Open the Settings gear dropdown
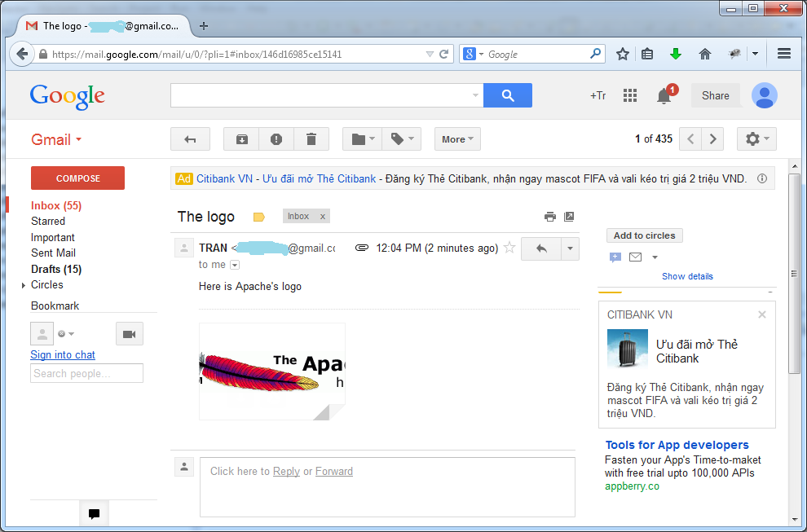Image resolution: width=807 pixels, height=532 pixels. (x=756, y=139)
